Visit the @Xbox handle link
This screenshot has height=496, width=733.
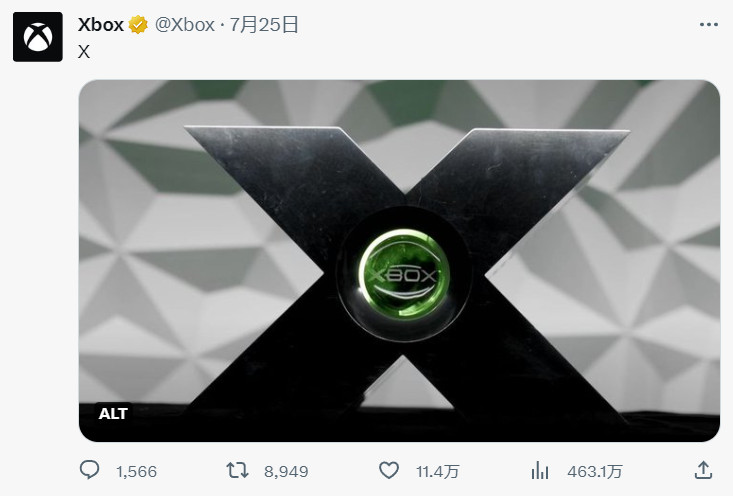(x=185, y=25)
